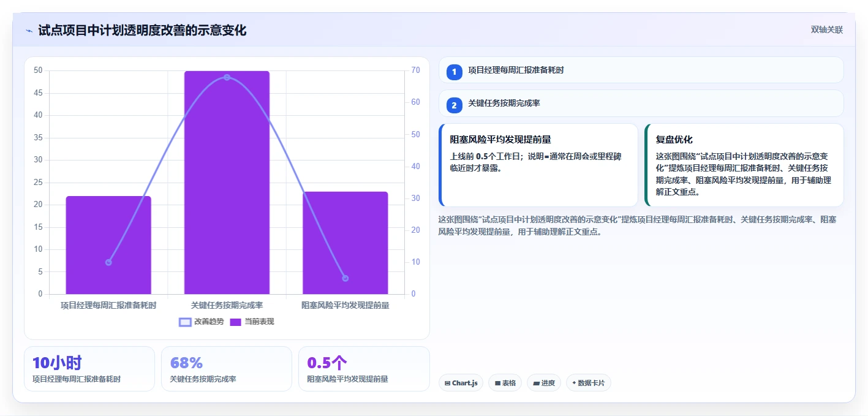This screenshot has height=416, width=868.
Task: Click the 进度 tag
Action: tap(544, 383)
